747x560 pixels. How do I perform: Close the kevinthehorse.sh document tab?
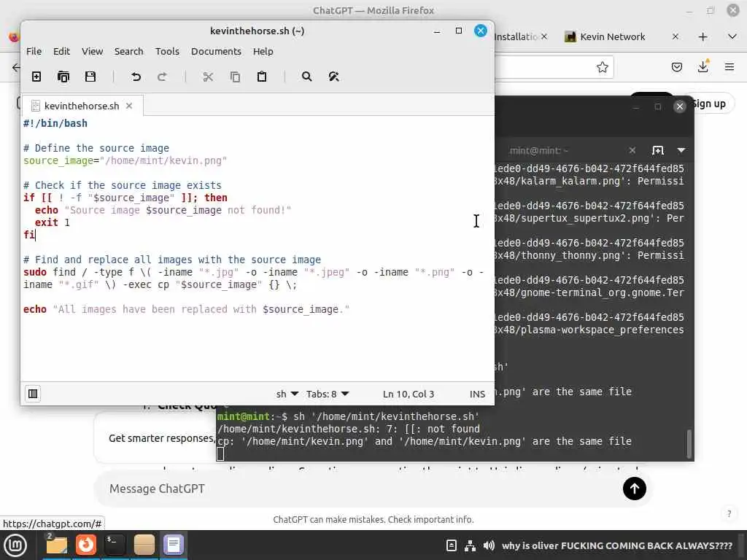[129, 106]
